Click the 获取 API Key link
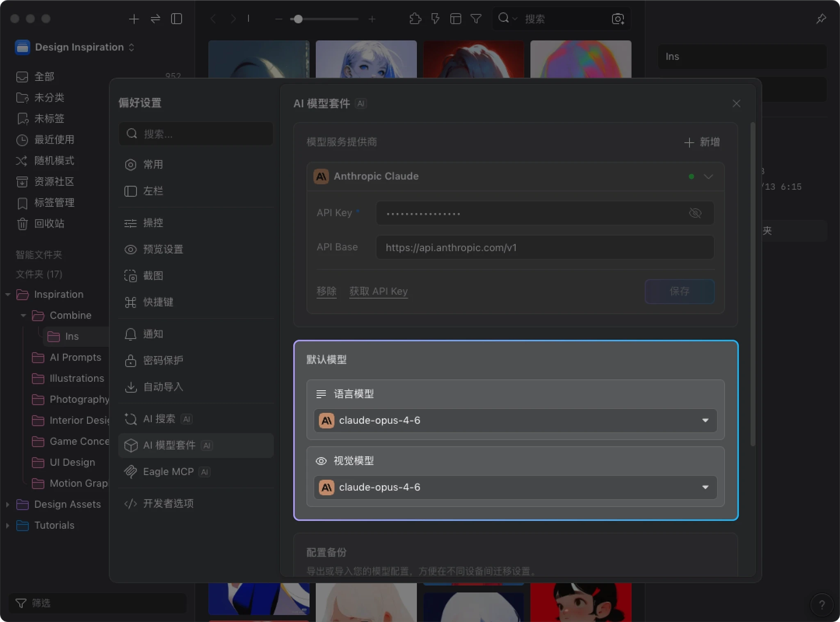The image size is (840, 622). 378,291
